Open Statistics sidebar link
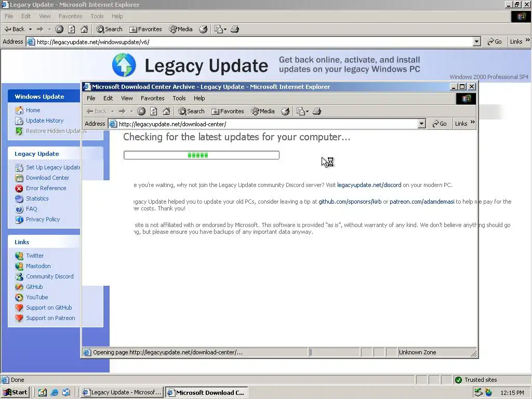 point(37,198)
